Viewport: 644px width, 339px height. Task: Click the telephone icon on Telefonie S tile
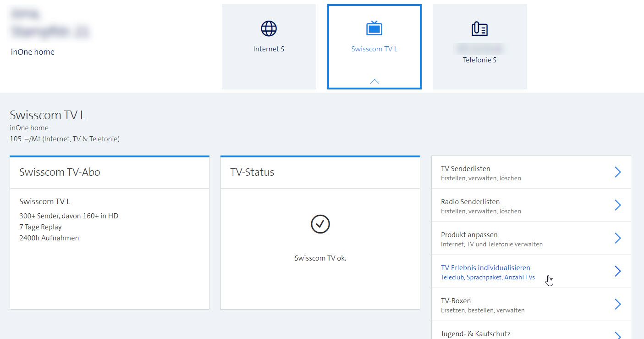coord(479,29)
